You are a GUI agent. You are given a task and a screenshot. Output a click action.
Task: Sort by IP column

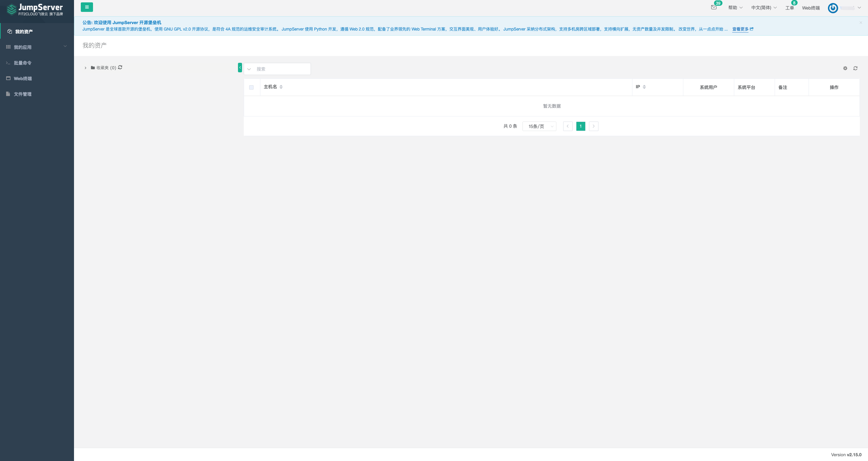pyautogui.click(x=644, y=87)
